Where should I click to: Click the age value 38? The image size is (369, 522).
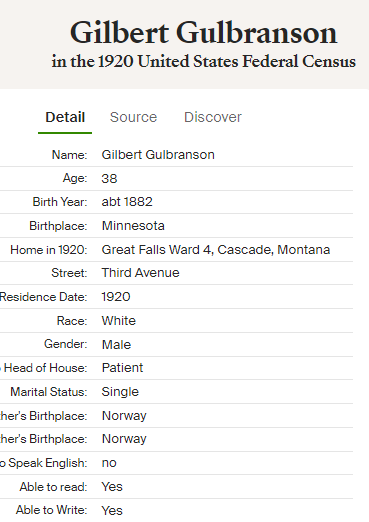[109, 179]
